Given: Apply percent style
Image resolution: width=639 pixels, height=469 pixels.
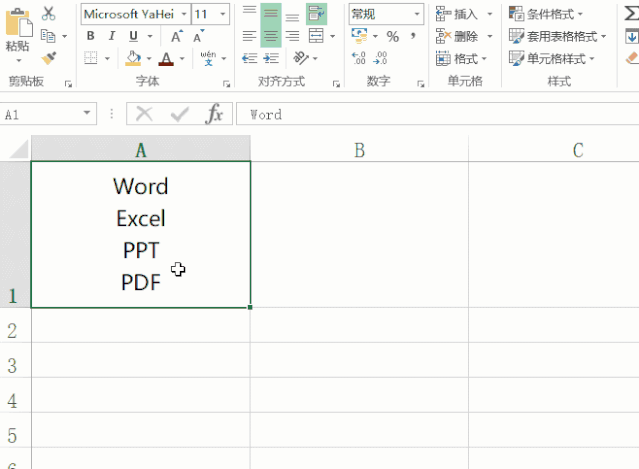Looking at the screenshot, I should (x=393, y=37).
